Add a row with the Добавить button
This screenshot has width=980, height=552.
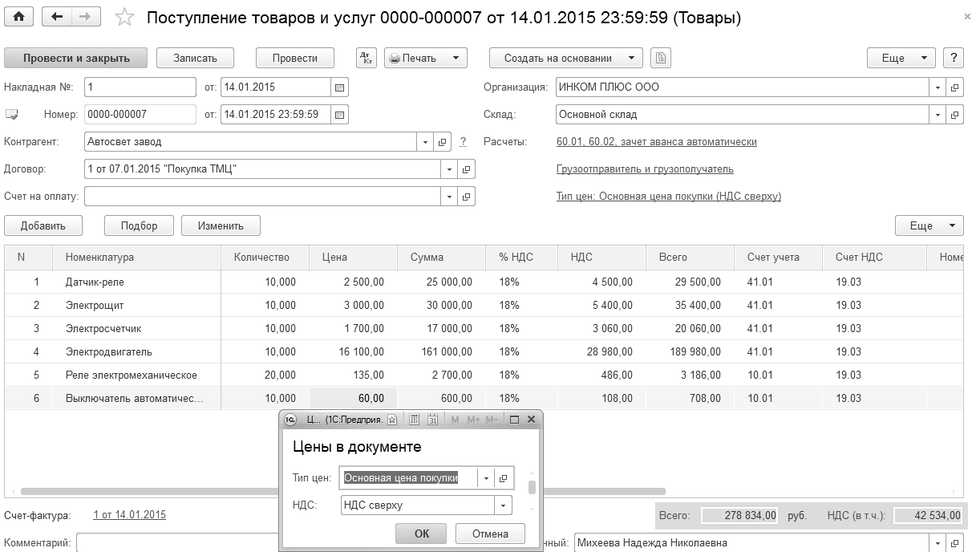click(x=43, y=225)
